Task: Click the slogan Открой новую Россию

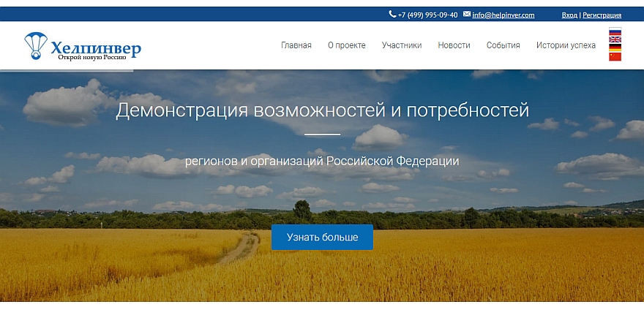Action: (92, 58)
